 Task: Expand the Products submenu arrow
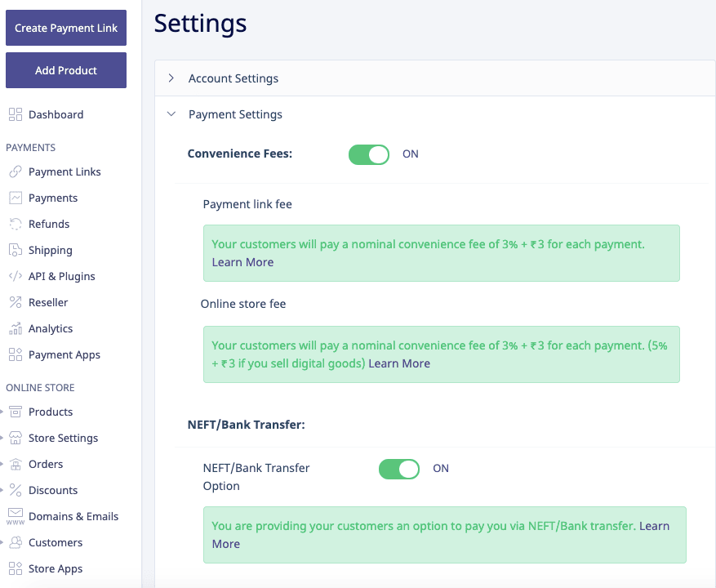tap(2, 412)
